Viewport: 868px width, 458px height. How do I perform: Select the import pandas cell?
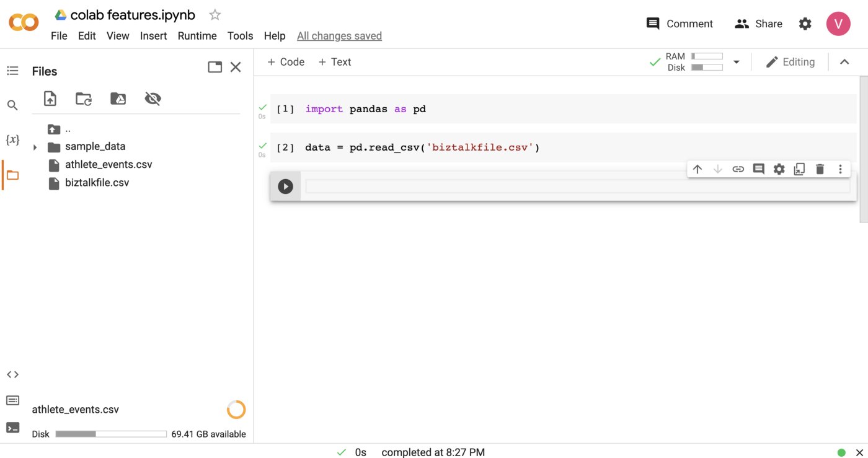click(x=563, y=109)
